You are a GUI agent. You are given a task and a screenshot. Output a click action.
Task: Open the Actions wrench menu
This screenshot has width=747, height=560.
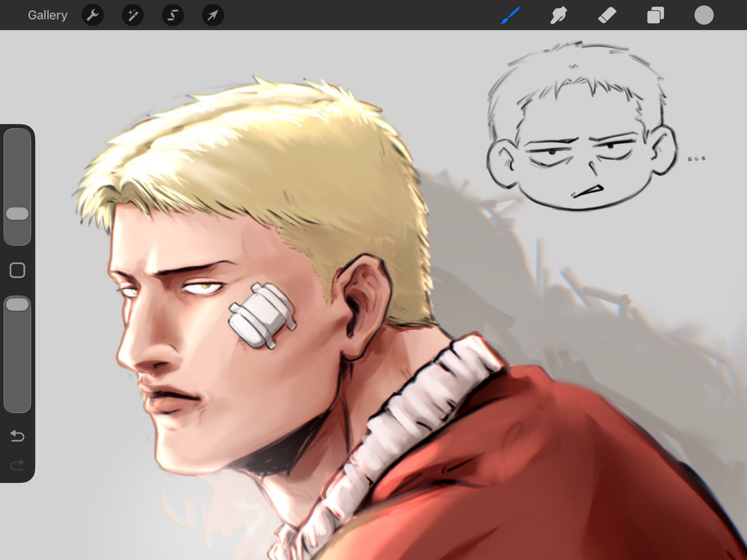92,16
